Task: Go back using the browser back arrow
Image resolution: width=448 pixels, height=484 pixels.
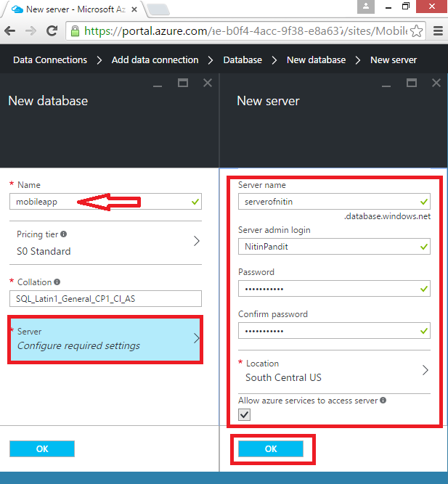Action: [x=10, y=31]
